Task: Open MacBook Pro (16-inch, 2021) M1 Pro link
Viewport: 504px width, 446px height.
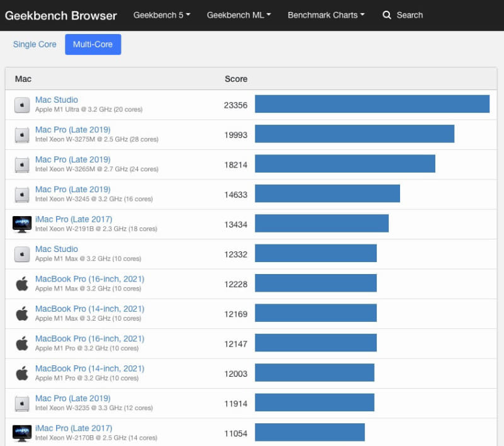Action: tap(89, 339)
